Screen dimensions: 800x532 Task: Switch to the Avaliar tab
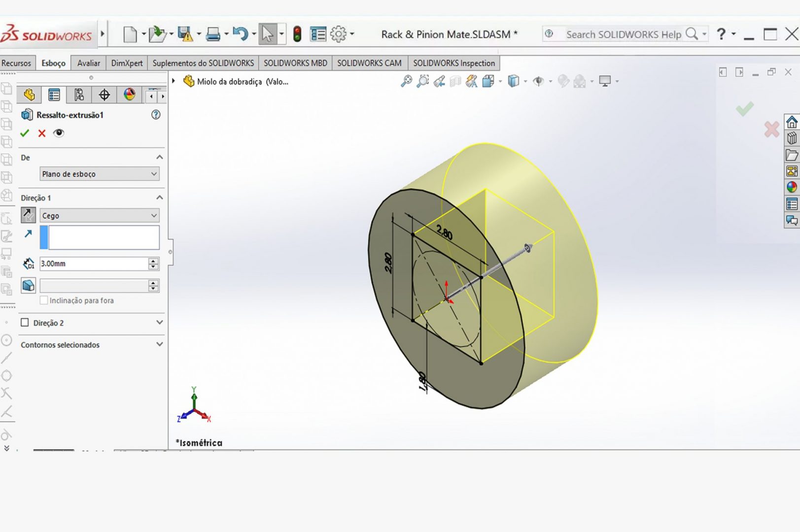click(x=88, y=63)
